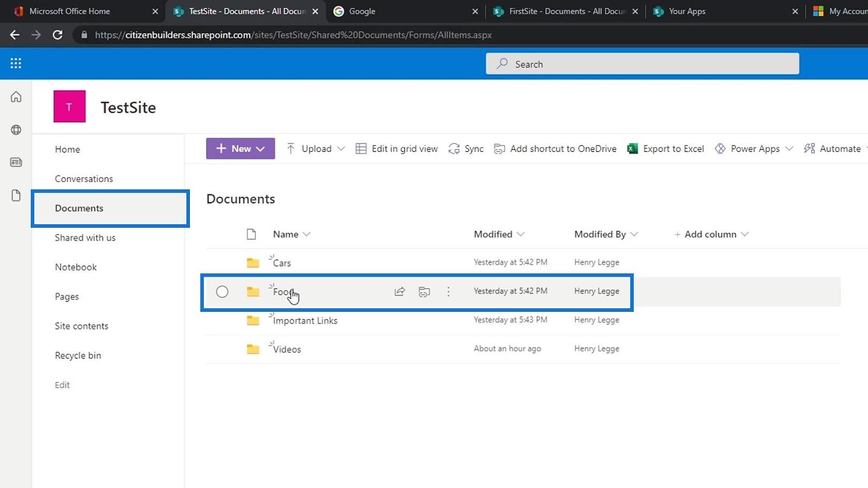Viewport: 868px width, 488px height.
Task: Click the lock icon in the address bar
Action: (84, 35)
